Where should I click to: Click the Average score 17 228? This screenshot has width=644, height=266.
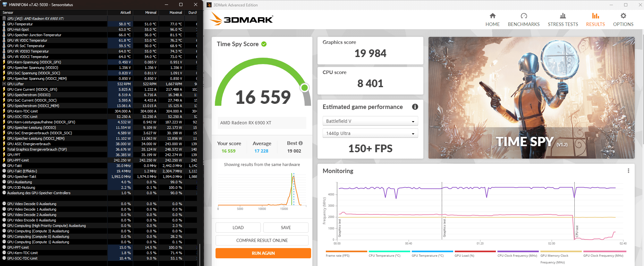point(261,151)
